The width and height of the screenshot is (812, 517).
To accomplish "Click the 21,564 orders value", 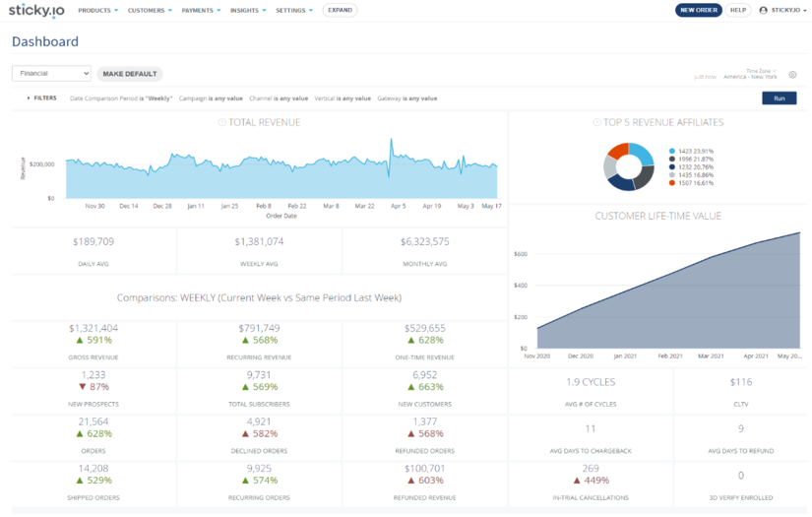I will 94,421.
